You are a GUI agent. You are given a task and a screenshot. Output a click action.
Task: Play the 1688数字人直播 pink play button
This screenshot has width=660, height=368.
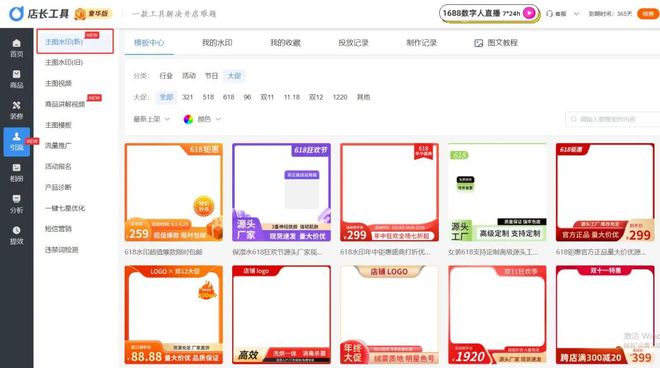[x=529, y=13]
